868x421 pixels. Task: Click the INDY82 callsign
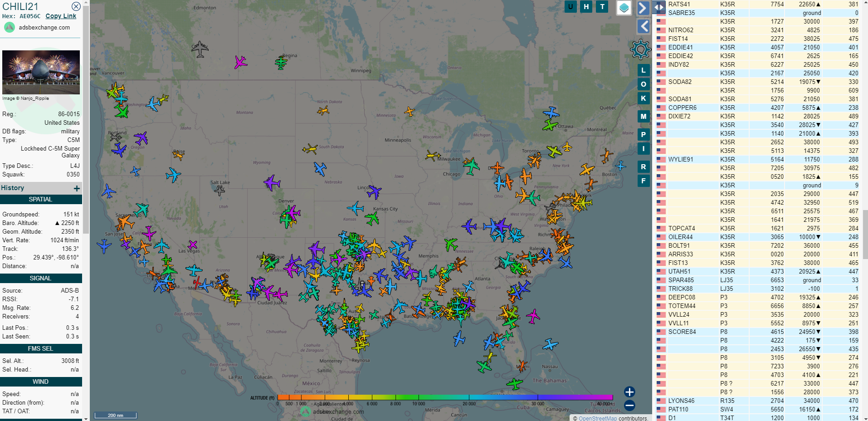click(x=678, y=64)
